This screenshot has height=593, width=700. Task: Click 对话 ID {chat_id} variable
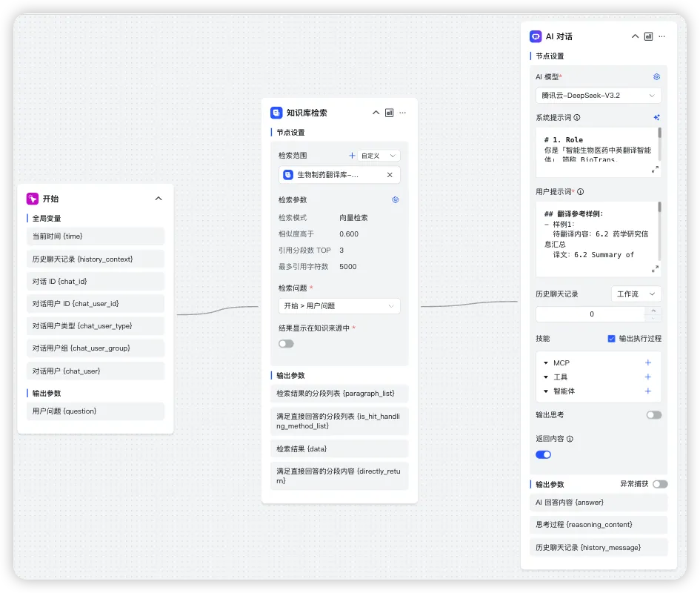[x=96, y=282]
